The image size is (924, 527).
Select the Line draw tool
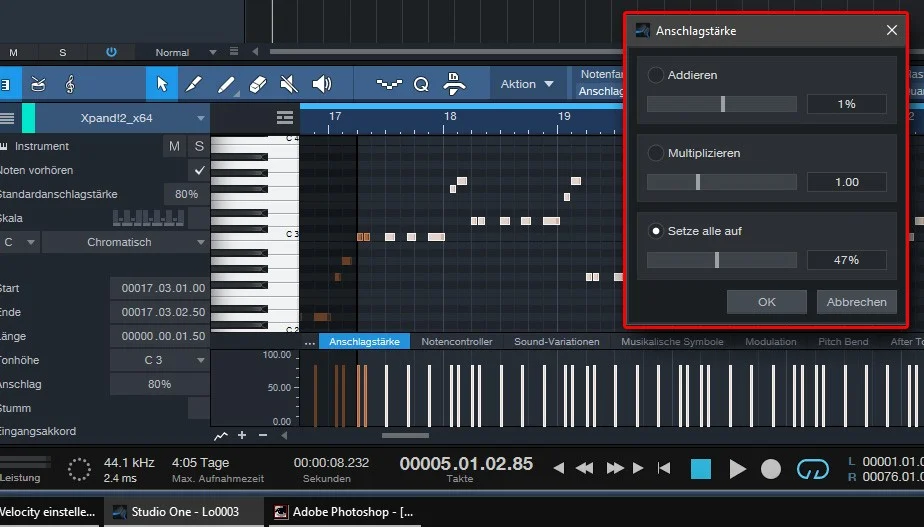pyautogui.click(x=226, y=84)
